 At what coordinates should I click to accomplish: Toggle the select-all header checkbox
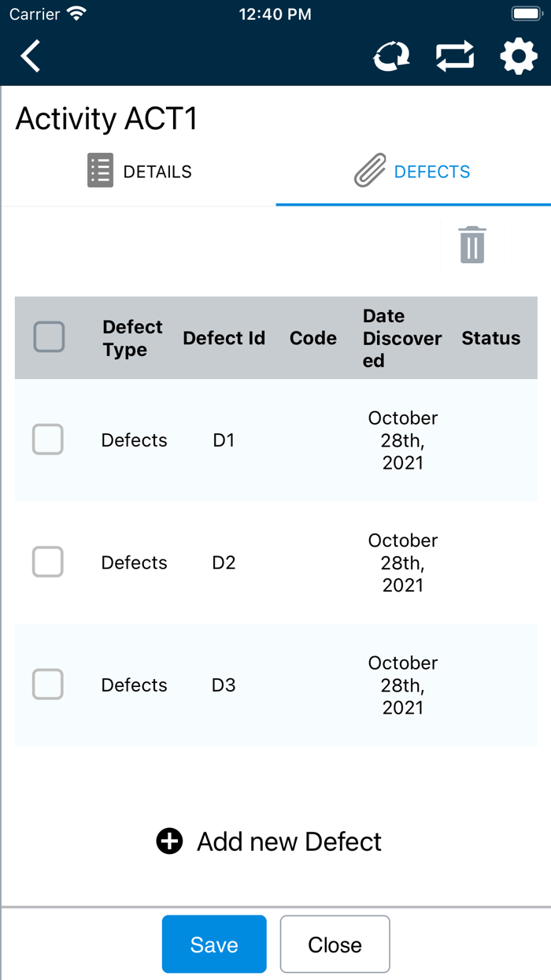tap(49, 337)
